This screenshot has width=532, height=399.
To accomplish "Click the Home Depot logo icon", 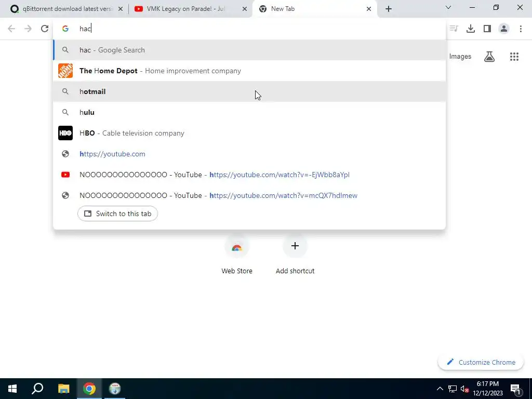I will 65,71.
